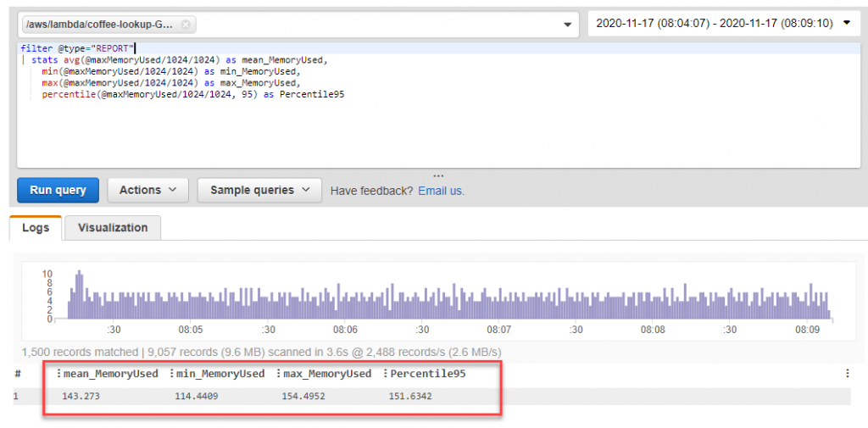This screenshot has width=868, height=428.
Task: Open min_MemoryUsed column handle icon
Action: coord(172,374)
